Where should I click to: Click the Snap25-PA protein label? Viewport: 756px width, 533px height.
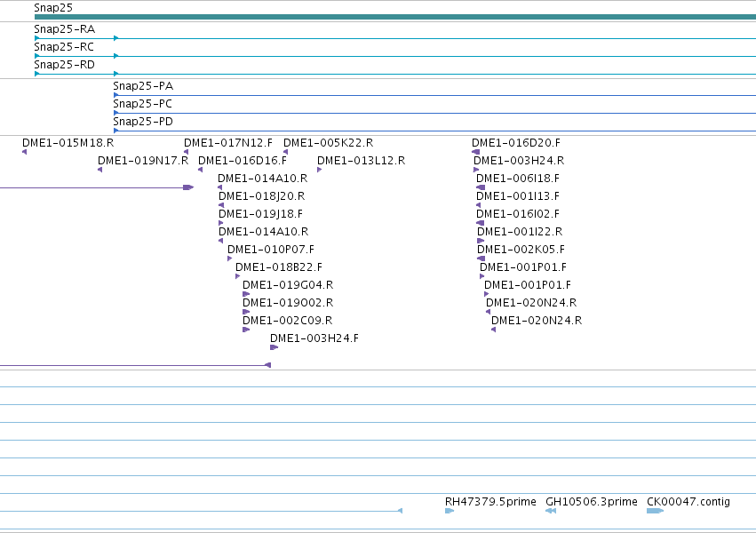(x=143, y=86)
